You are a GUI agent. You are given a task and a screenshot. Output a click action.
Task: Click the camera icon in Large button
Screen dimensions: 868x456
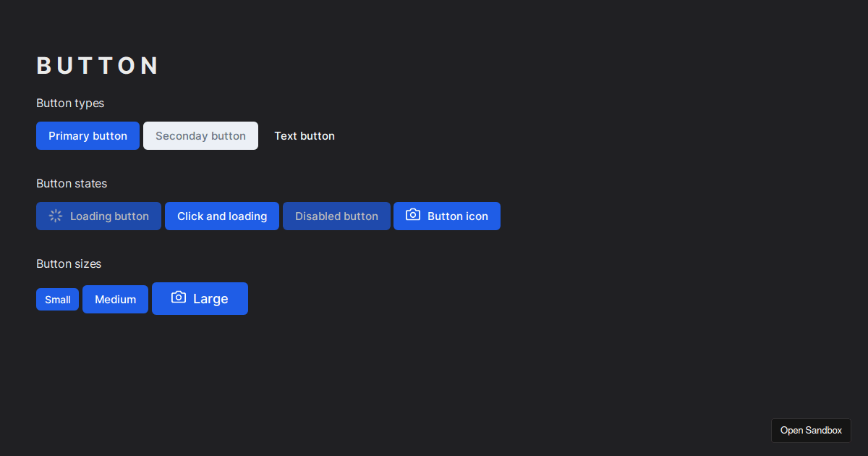[x=179, y=297]
